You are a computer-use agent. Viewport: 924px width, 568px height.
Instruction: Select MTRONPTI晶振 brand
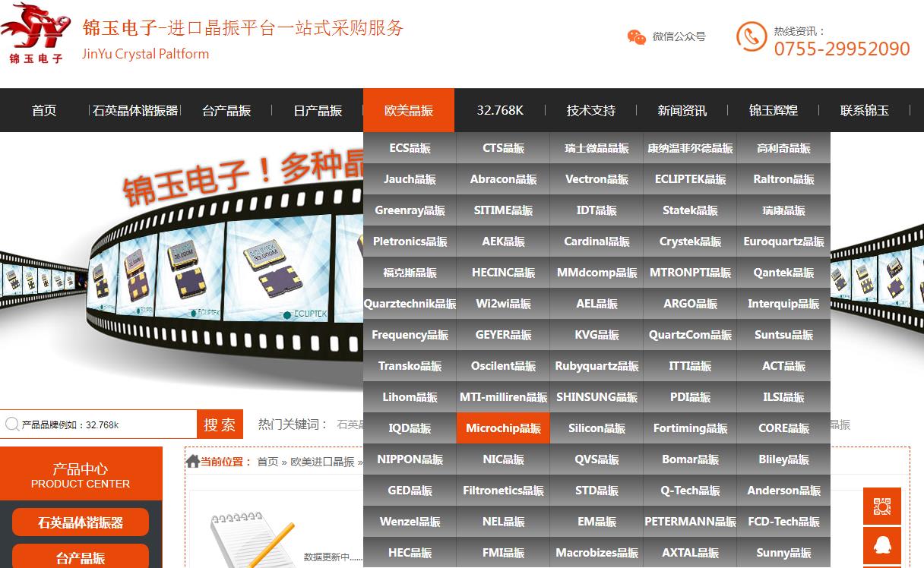click(x=690, y=273)
